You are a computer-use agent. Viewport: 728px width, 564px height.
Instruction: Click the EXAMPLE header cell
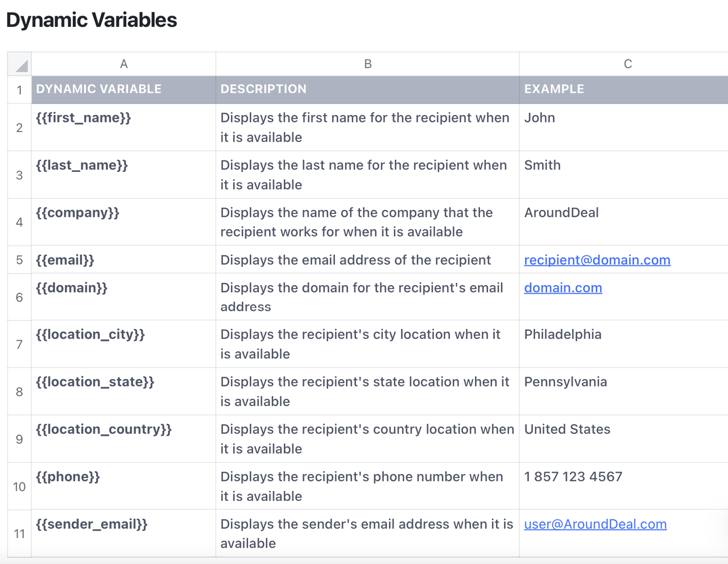point(554,89)
